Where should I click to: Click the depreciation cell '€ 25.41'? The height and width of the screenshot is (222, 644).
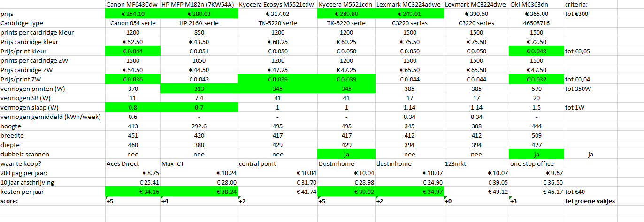click(x=132, y=183)
